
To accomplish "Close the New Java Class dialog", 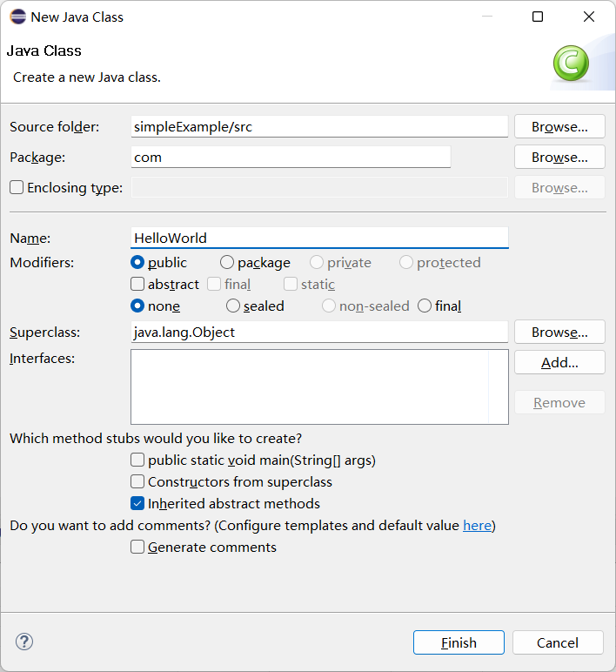I will tap(589, 17).
